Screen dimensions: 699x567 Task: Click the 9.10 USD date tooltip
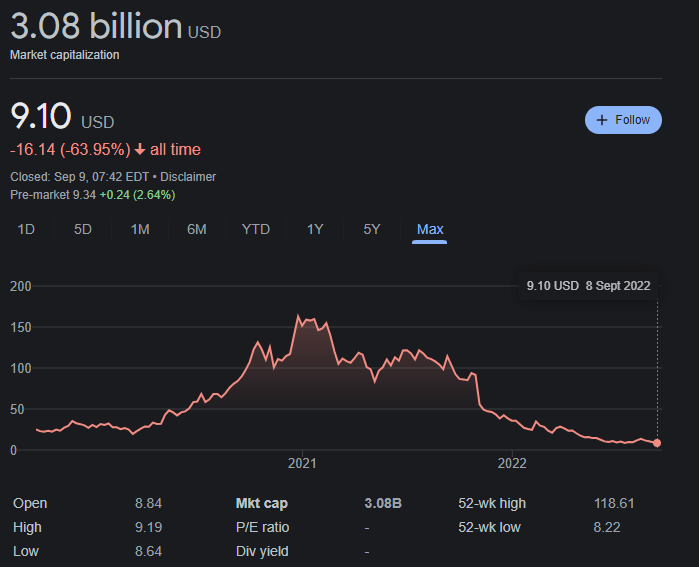(x=588, y=285)
